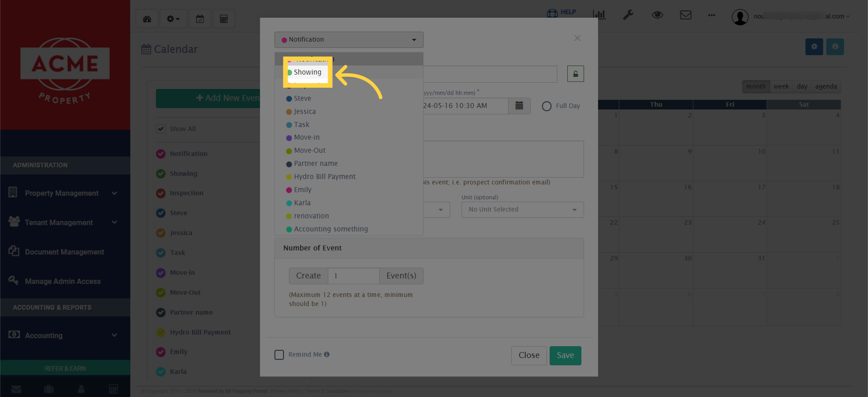Image resolution: width=868 pixels, height=397 pixels.
Task: Click the user icon at sidebar bottom
Action: [x=81, y=389]
